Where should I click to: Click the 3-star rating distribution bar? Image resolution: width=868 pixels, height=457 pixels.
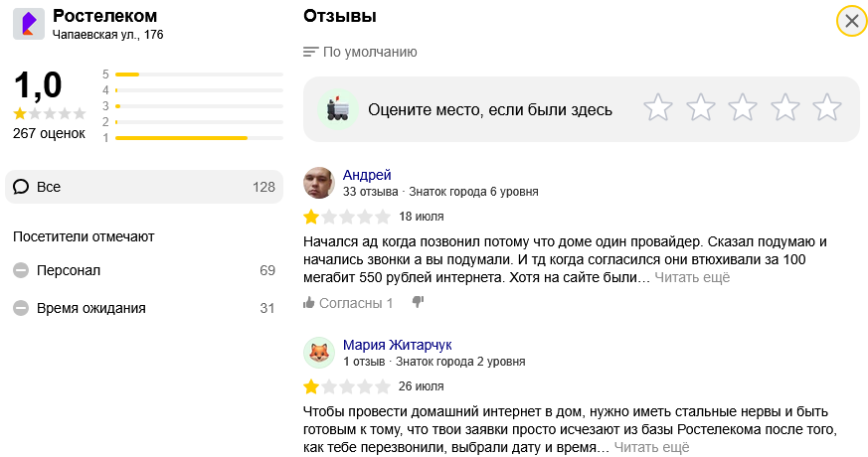point(199,106)
